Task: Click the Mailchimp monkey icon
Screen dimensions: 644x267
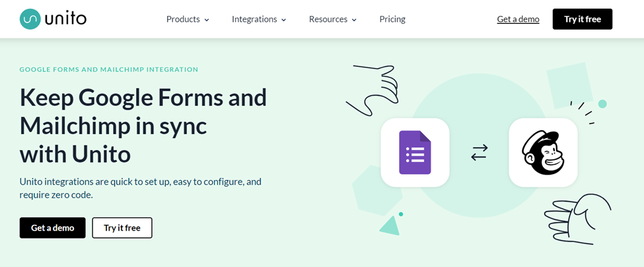Action: coord(543,153)
